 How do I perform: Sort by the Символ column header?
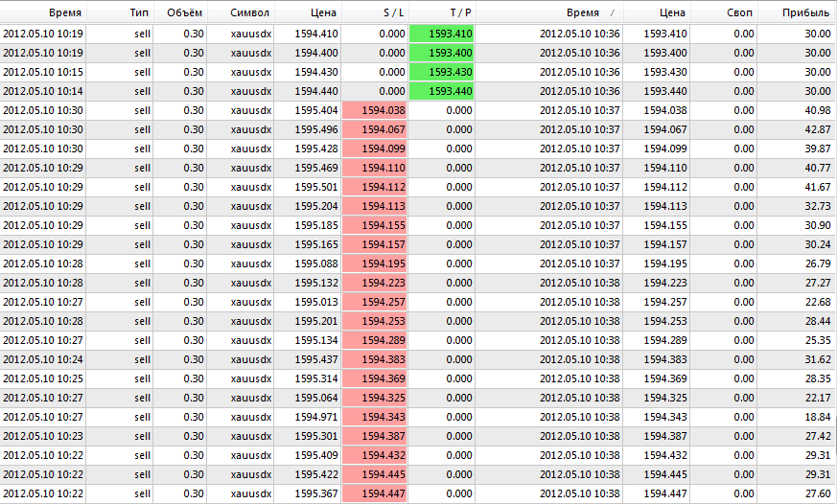pyautogui.click(x=241, y=12)
